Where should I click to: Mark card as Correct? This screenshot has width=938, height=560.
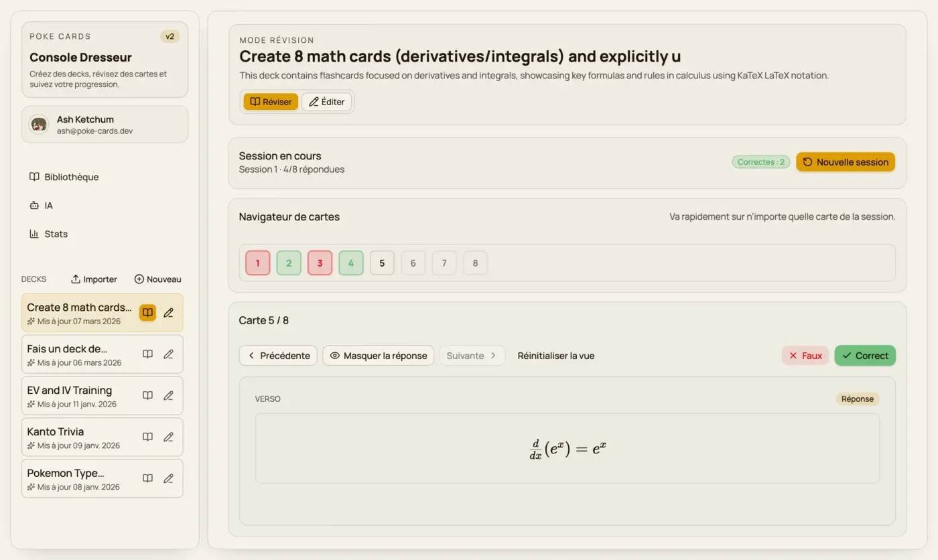[x=865, y=356]
